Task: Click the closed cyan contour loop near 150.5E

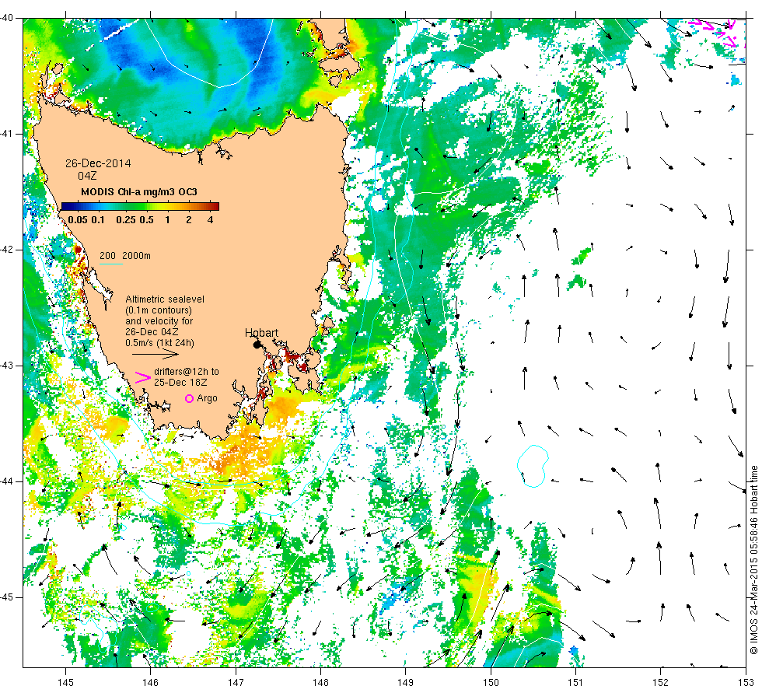Action: pos(533,466)
